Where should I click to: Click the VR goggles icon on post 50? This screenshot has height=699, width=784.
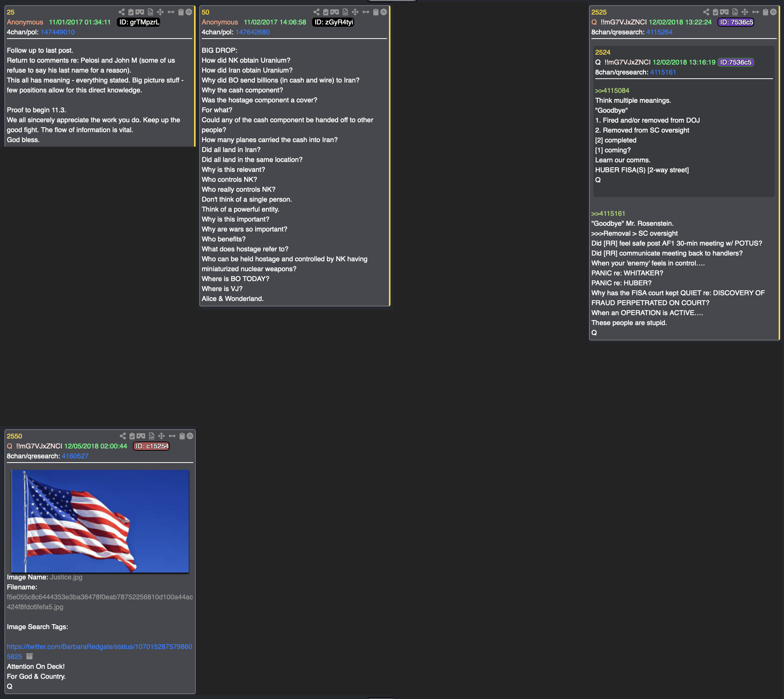335,12
